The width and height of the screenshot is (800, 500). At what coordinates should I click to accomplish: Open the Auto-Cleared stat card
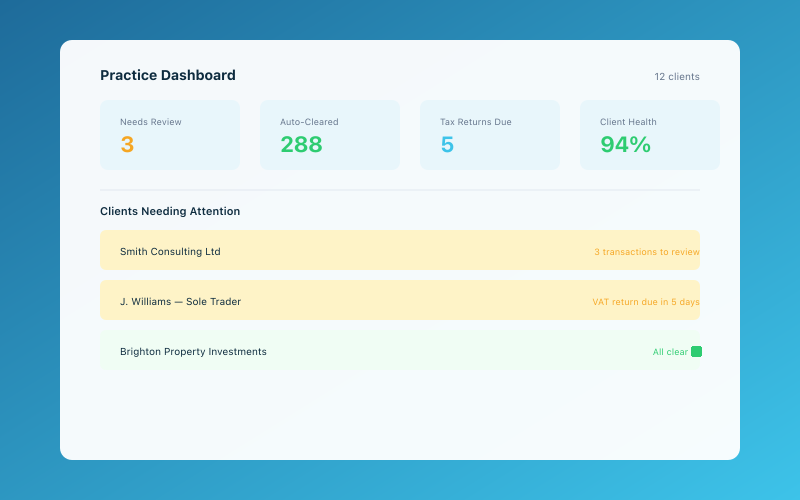coord(330,135)
